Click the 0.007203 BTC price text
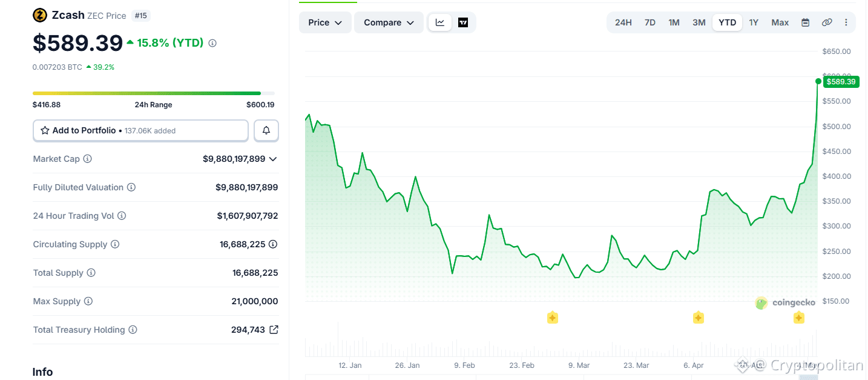The image size is (868, 380). [x=58, y=67]
